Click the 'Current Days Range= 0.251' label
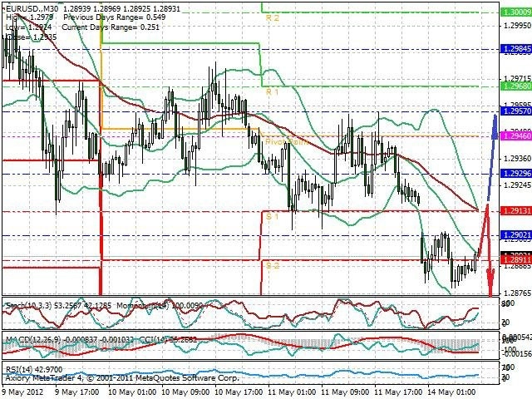This screenshot has width=532, height=399. point(111,27)
